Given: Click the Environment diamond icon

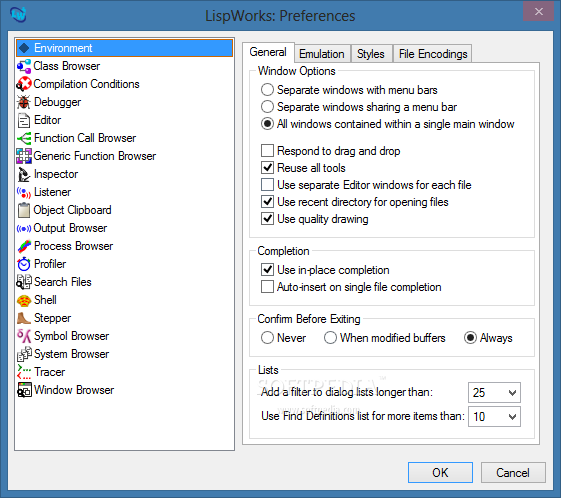Looking at the screenshot, I should 24,48.
